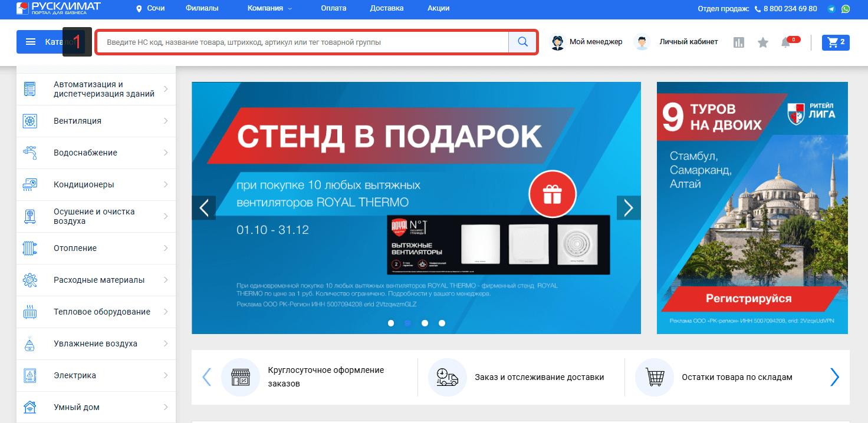The height and width of the screenshot is (423, 868).
Task: Click the Мой менеджер avatar icon
Action: pyautogui.click(x=557, y=42)
